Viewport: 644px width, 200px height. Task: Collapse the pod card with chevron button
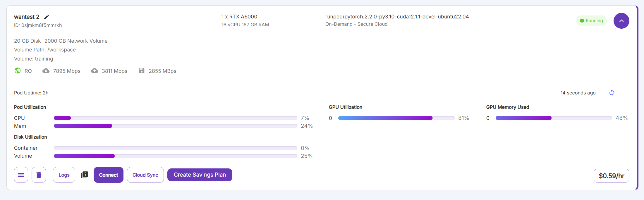[x=621, y=21]
